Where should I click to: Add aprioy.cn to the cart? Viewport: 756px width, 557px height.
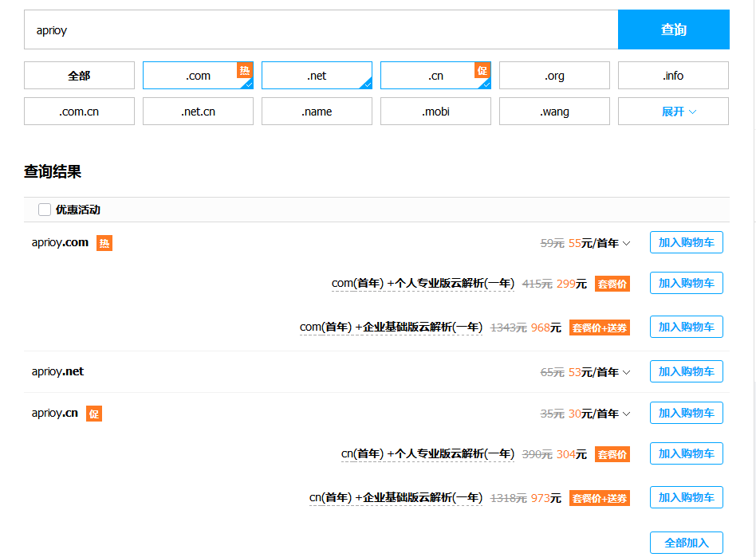(686, 413)
